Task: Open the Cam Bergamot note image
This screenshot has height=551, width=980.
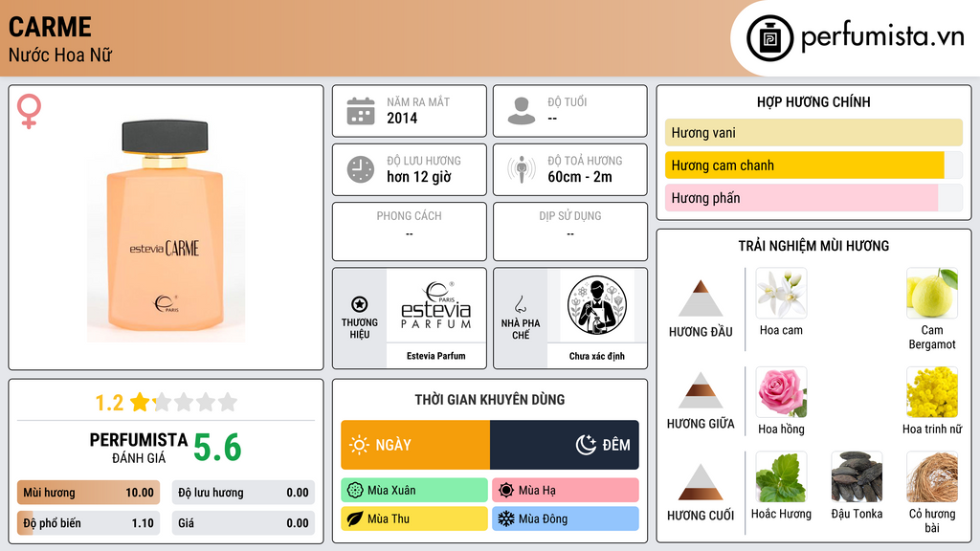Action: pos(932,294)
